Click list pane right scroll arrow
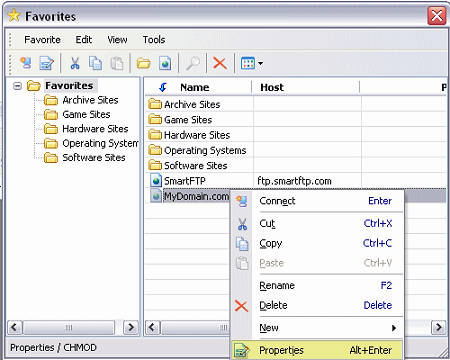The width and height of the screenshot is (450, 360). click(438, 327)
